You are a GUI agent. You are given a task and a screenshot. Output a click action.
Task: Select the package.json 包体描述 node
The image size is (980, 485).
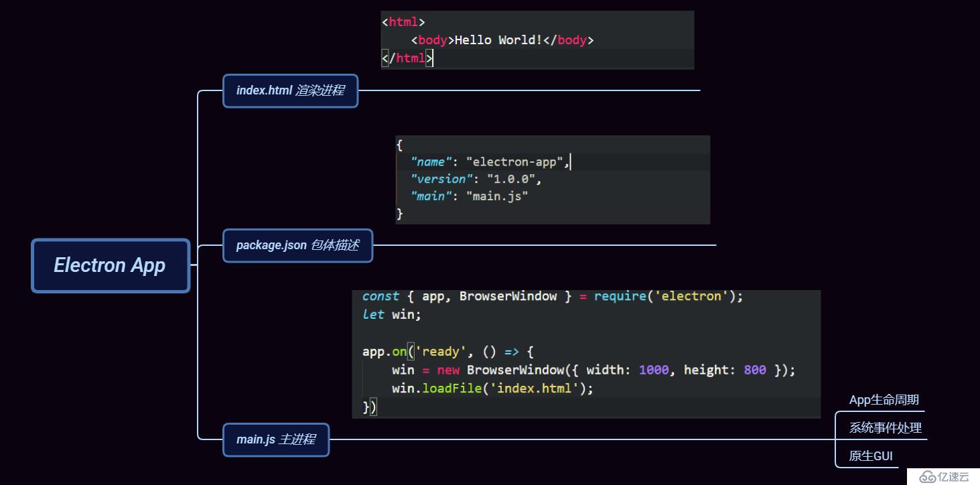point(297,245)
